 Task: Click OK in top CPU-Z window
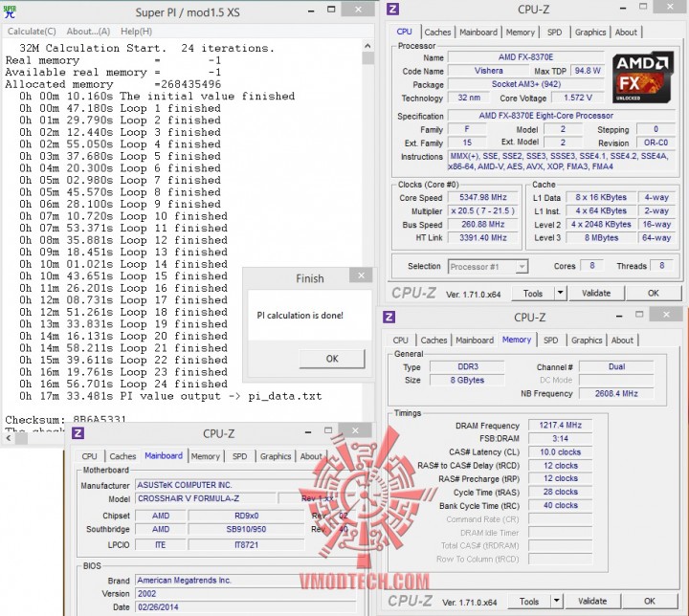pyautogui.click(x=654, y=293)
